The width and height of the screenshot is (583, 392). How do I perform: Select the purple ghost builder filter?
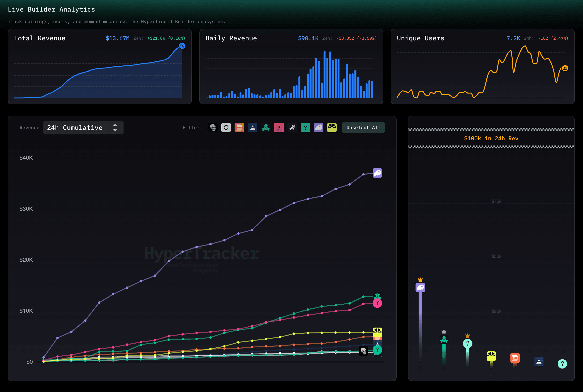319,128
